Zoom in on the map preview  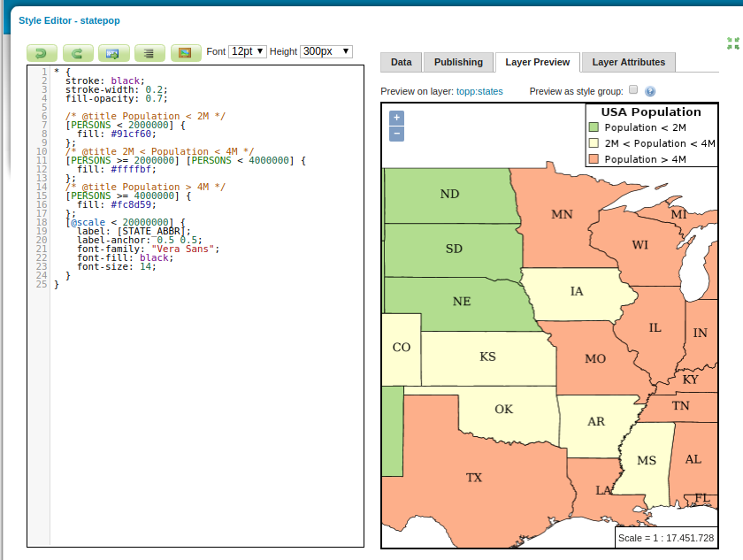(396, 118)
